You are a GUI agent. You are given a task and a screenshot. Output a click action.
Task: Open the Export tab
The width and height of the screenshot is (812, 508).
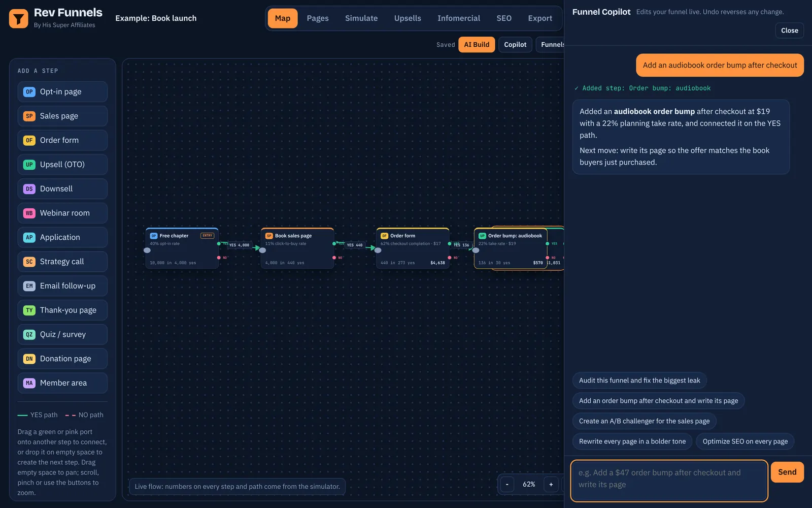click(540, 18)
